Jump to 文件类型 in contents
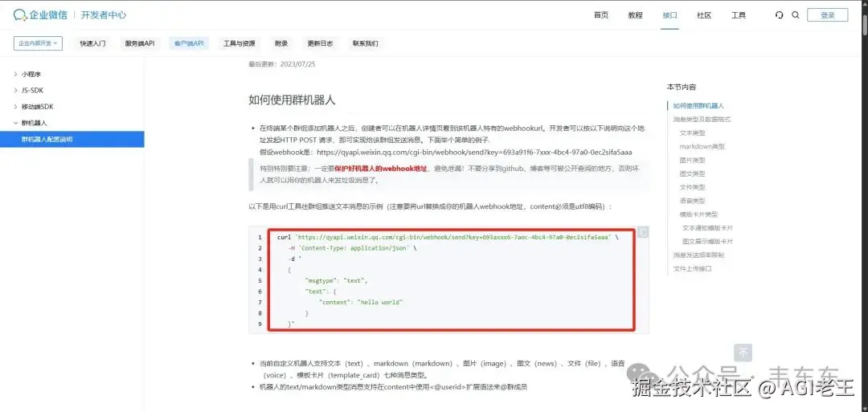The image size is (868, 412). pos(693,187)
